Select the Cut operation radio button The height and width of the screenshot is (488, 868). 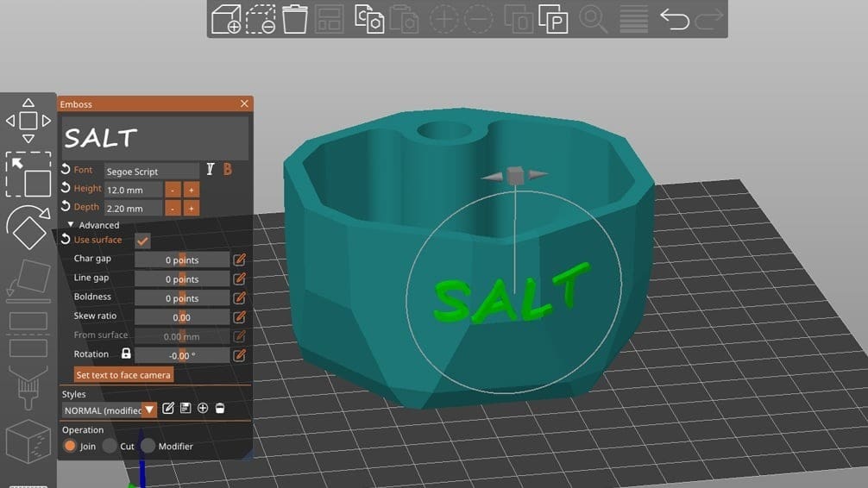[110, 446]
